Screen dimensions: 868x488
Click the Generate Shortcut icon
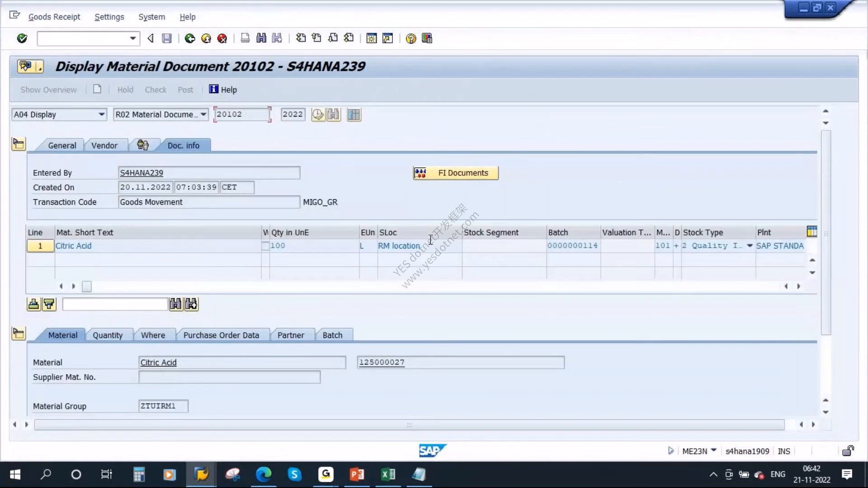click(387, 38)
